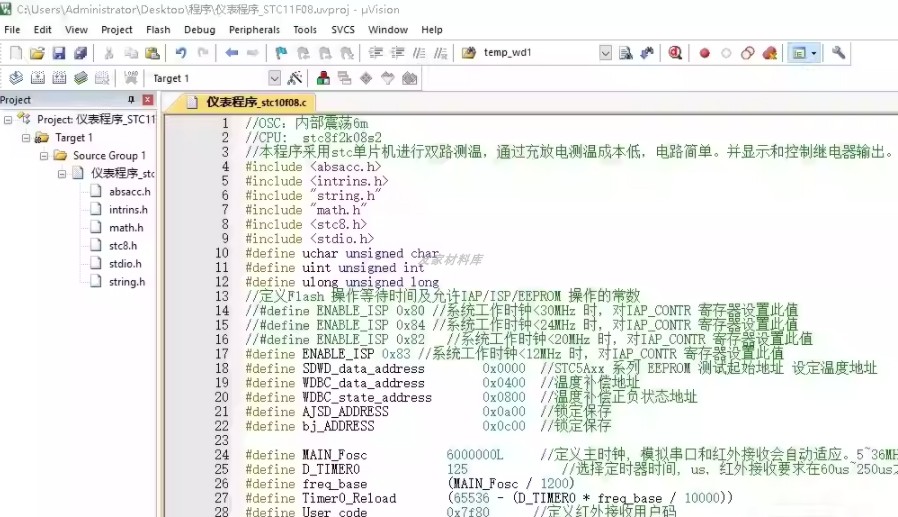Open the temp_wd1 find combo box dropdown
898x517 pixels.
[605, 53]
